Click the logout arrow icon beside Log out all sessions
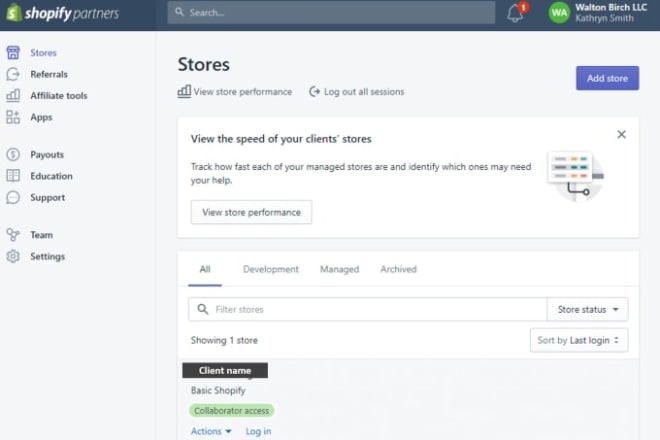 [x=314, y=91]
